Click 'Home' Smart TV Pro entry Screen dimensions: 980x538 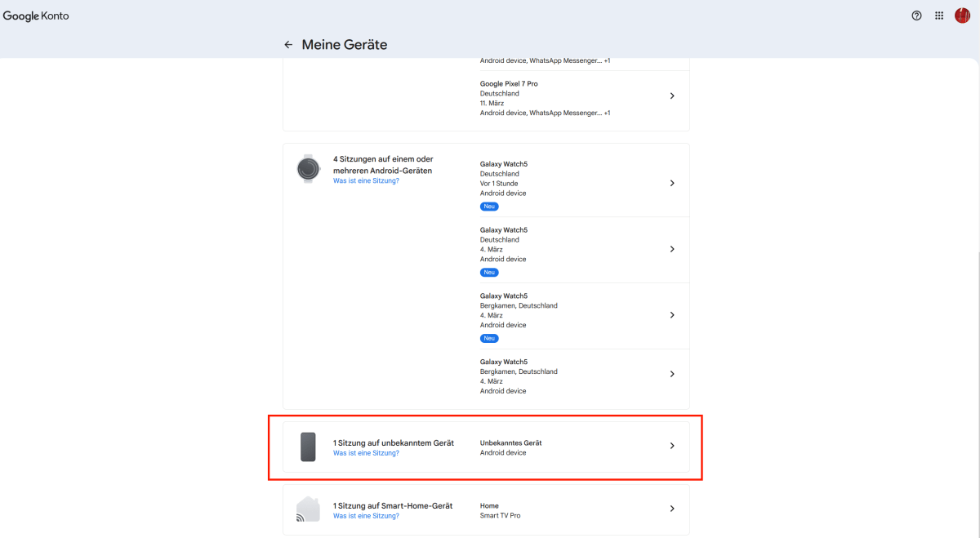coord(489,506)
